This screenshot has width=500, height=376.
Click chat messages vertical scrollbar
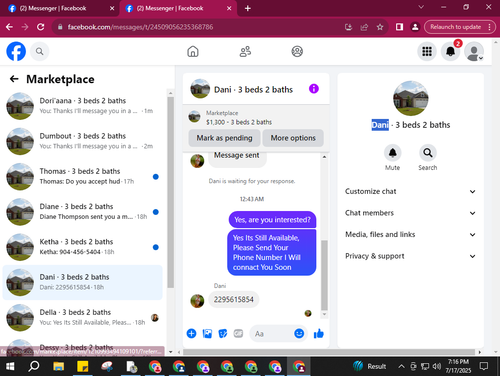click(x=324, y=275)
